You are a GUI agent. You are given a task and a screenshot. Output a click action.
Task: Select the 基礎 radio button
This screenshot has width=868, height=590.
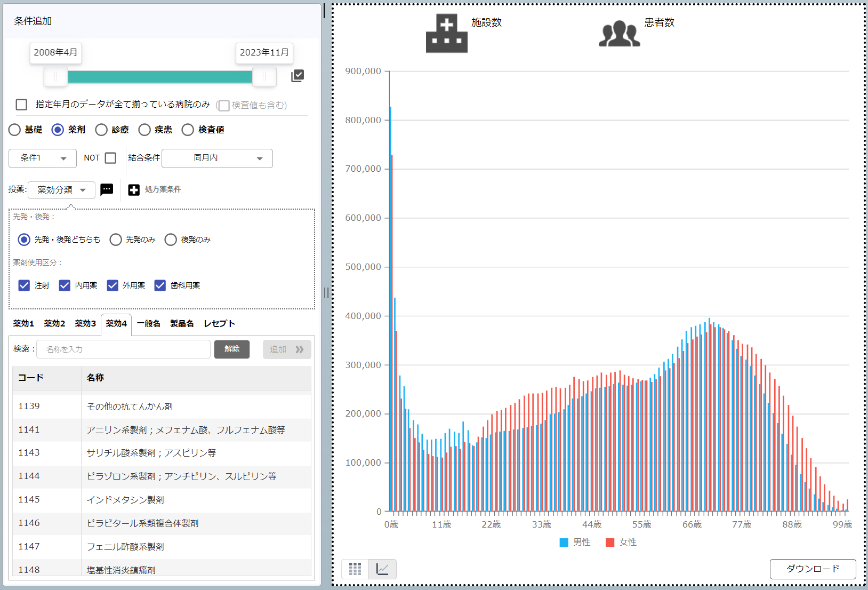[14, 130]
